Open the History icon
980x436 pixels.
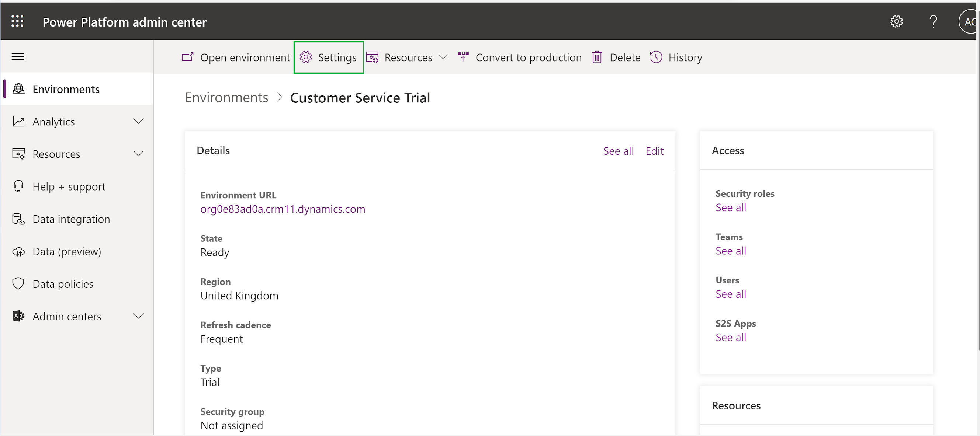656,57
